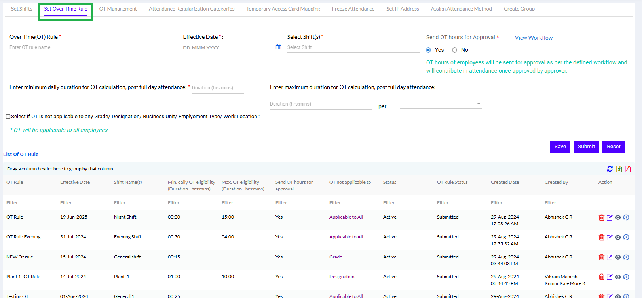Open Assign Attendance Method tab
Image resolution: width=644 pixels, height=298 pixels.
click(x=461, y=9)
